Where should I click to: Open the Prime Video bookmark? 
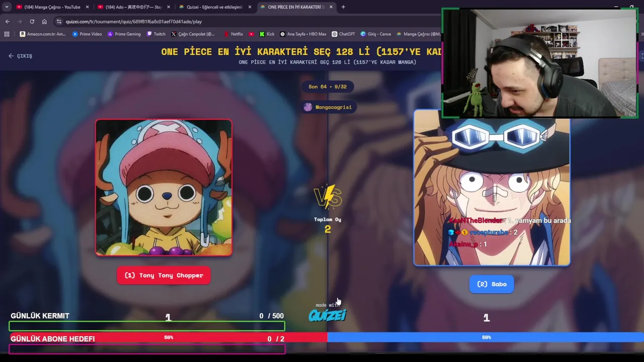pos(87,34)
